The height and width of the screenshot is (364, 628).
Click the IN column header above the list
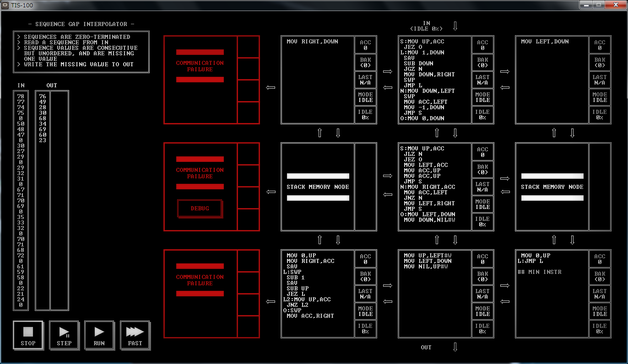point(21,86)
